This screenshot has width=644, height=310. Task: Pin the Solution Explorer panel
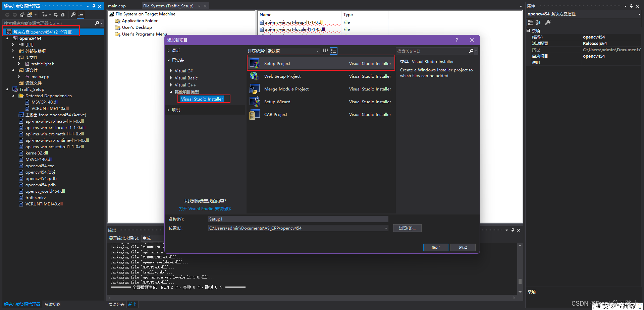click(94, 6)
